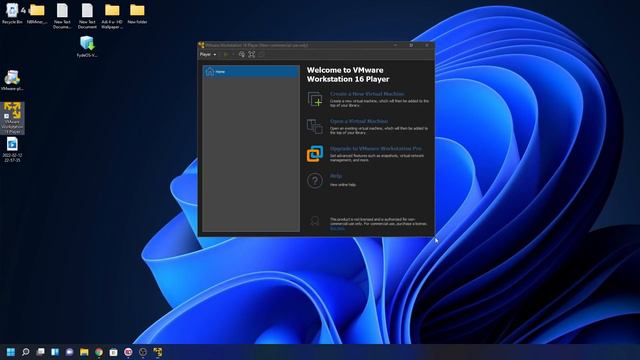This screenshot has width=640, height=360.
Task: Select VMware Workstation 16 Player desktop shortcut
Action: [12, 118]
